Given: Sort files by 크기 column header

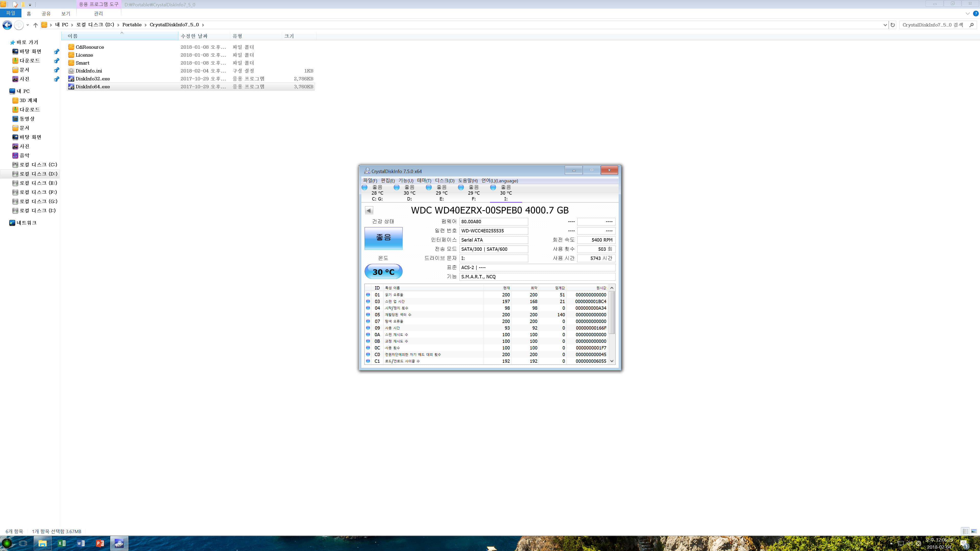Looking at the screenshot, I should (299, 36).
